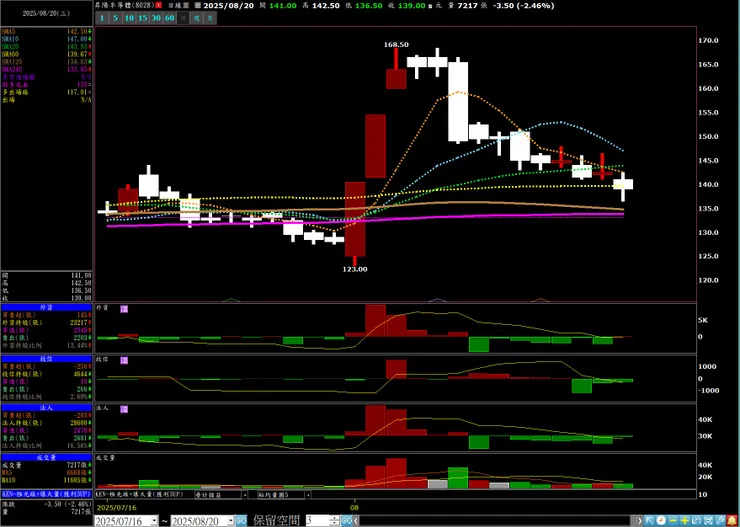The image size is (740, 527).
Task: Click the SMA20 indicator row
Action: pyautogui.click(x=46, y=46)
